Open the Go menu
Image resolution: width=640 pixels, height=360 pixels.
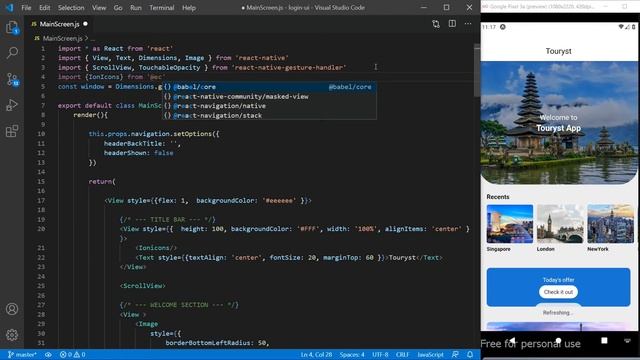[x=118, y=8]
